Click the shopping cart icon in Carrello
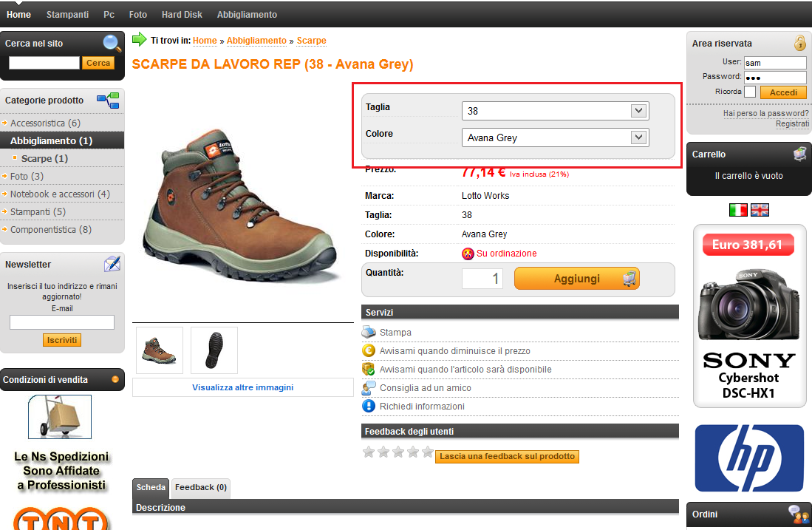The height and width of the screenshot is (530, 812). coord(800,153)
